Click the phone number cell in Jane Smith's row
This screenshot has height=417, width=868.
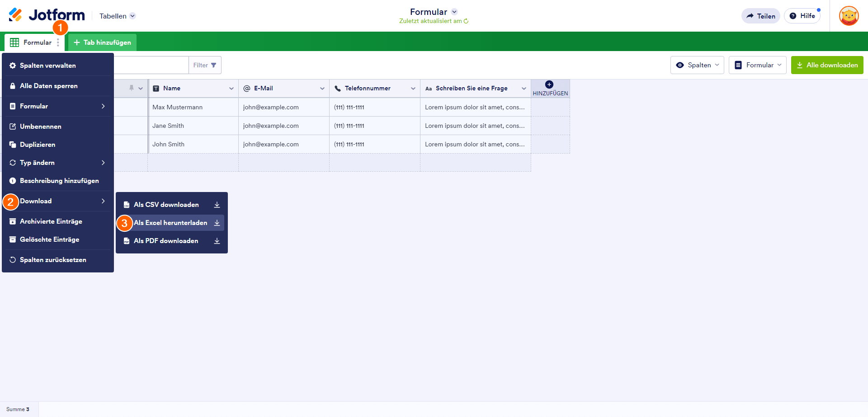click(x=375, y=126)
